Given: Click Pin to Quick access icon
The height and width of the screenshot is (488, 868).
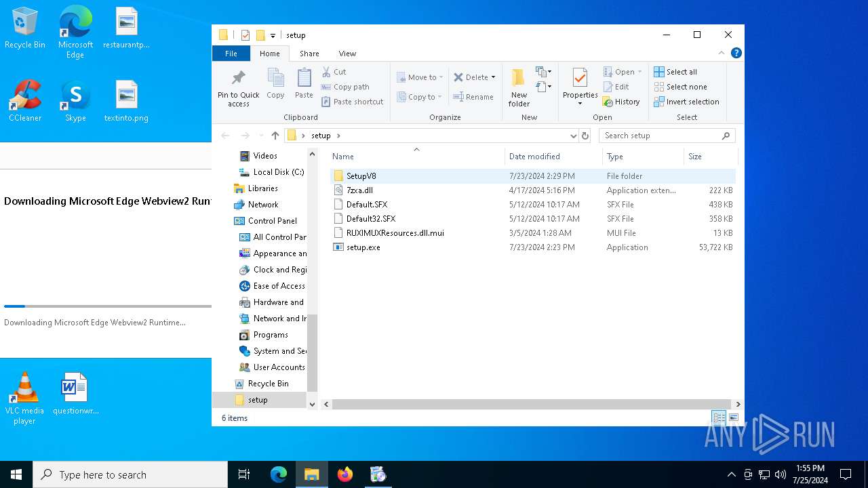Looking at the screenshot, I should coord(239,87).
